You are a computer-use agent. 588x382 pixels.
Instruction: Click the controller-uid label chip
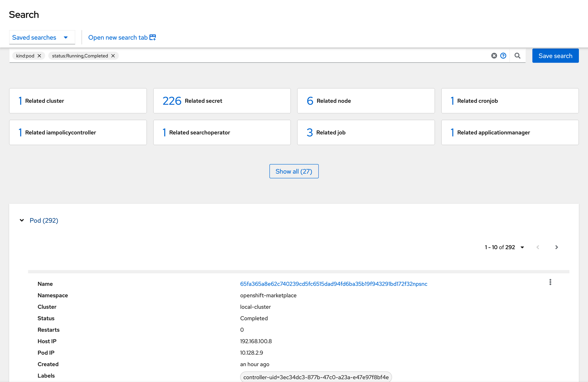(316, 377)
